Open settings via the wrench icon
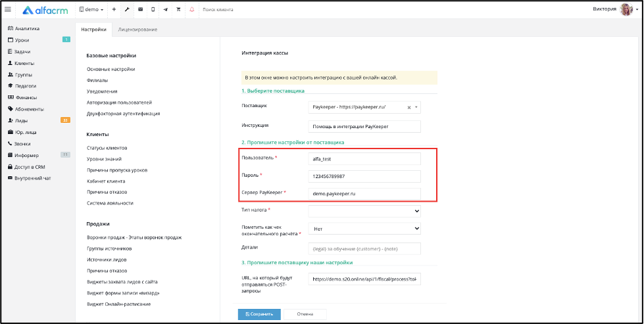The image size is (644, 324). coord(127,9)
